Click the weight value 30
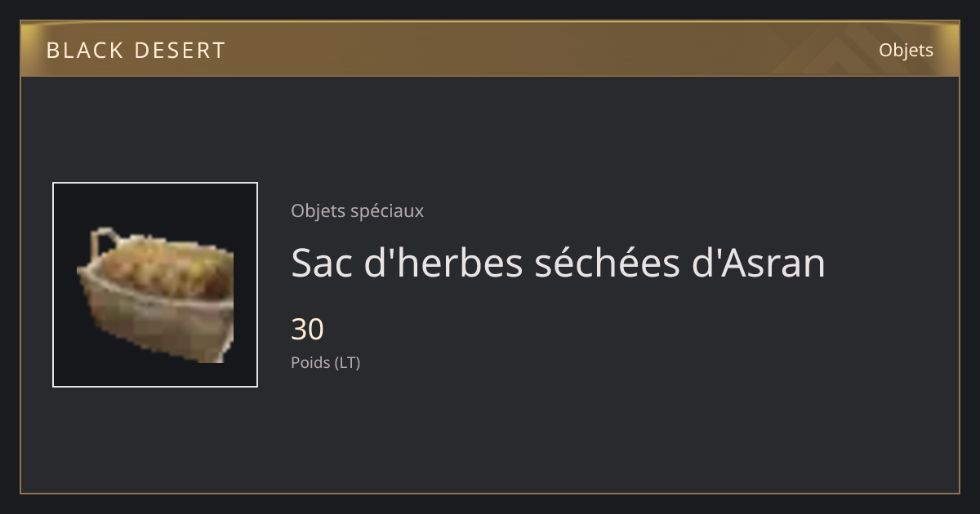This screenshot has width=980, height=514. click(x=307, y=330)
